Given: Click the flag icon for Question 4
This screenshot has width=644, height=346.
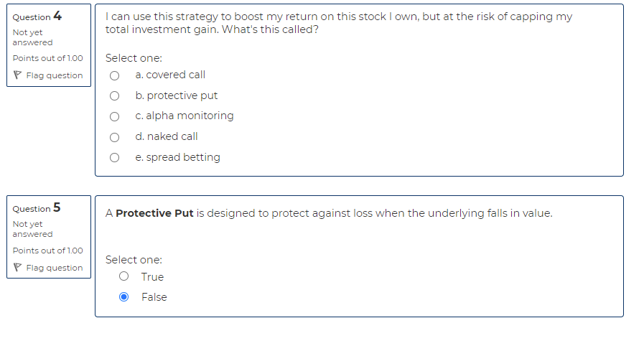Looking at the screenshot, I should coord(17,75).
